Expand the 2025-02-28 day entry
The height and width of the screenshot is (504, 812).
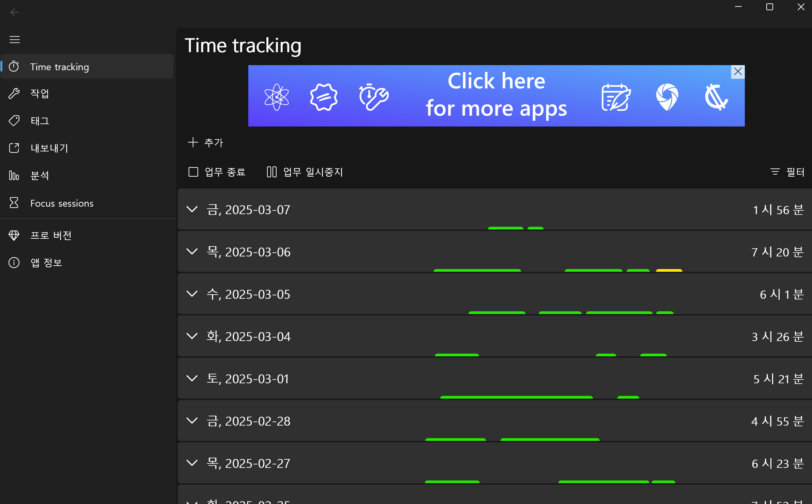point(192,421)
